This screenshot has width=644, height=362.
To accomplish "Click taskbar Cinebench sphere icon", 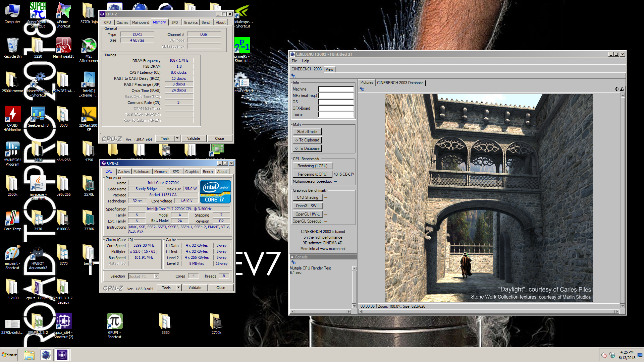I will tap(46, 355).
